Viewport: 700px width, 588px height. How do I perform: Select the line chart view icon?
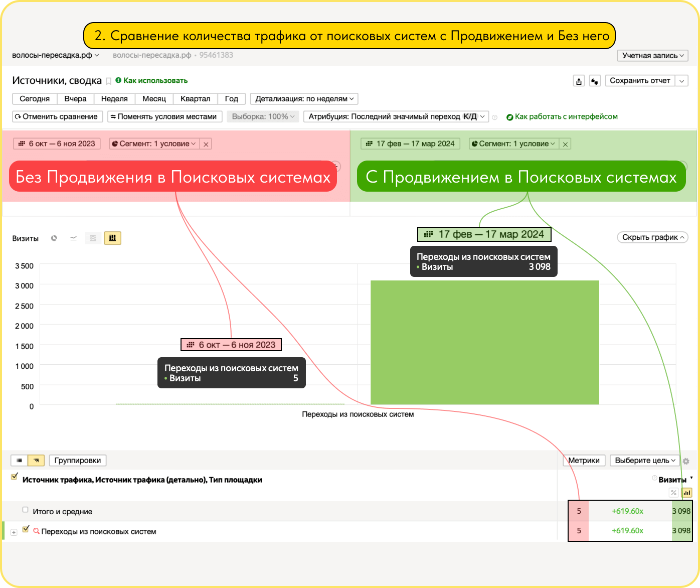click(74, 238)
